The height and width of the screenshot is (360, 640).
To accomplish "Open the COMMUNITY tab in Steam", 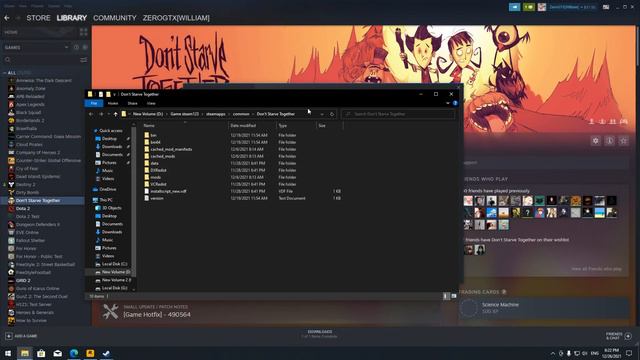I will 115,18.
